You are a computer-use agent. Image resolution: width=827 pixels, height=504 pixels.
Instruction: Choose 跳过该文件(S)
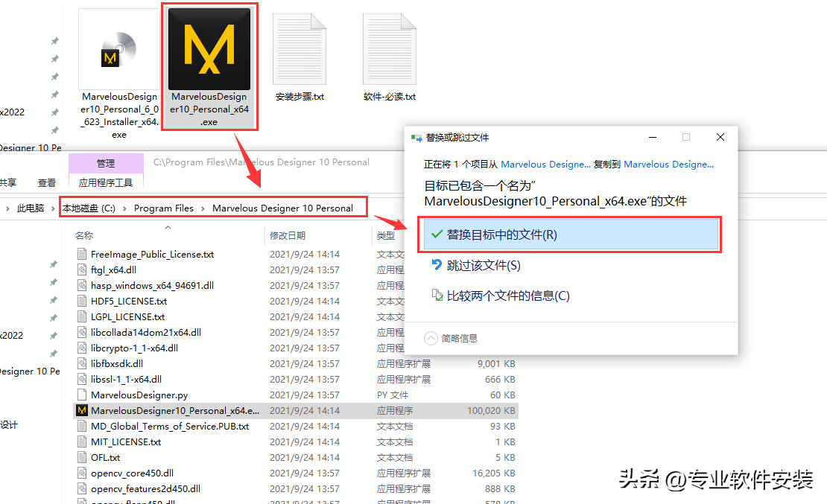[x=484, y=265]
